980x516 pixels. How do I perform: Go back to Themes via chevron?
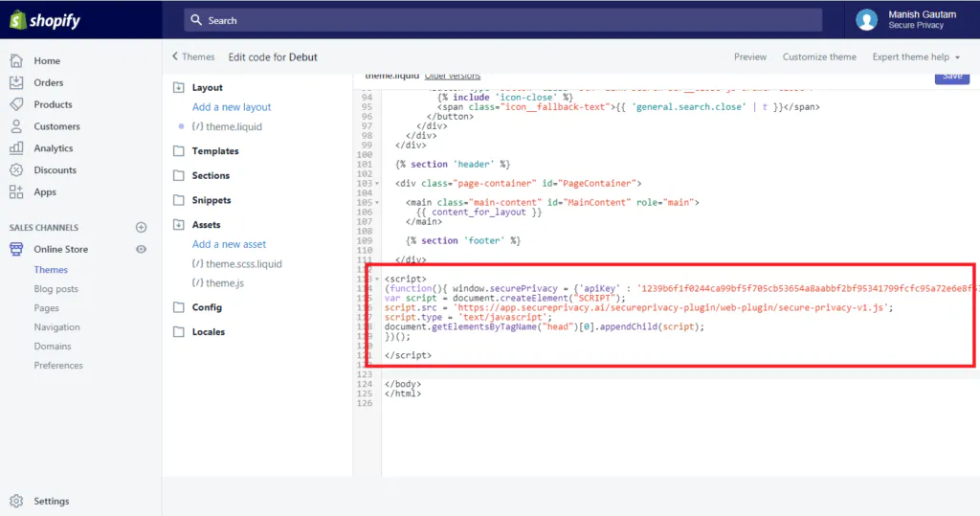[x=193, y=56]
